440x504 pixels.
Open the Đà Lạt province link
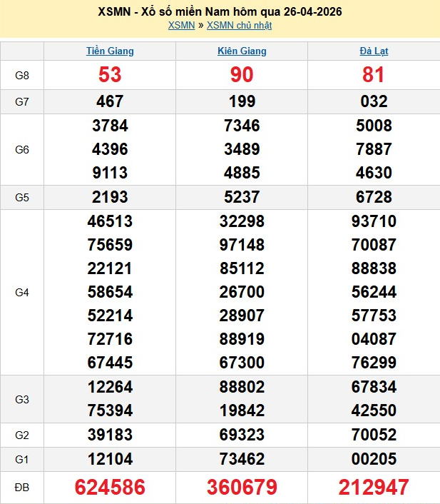click(374, 51)
